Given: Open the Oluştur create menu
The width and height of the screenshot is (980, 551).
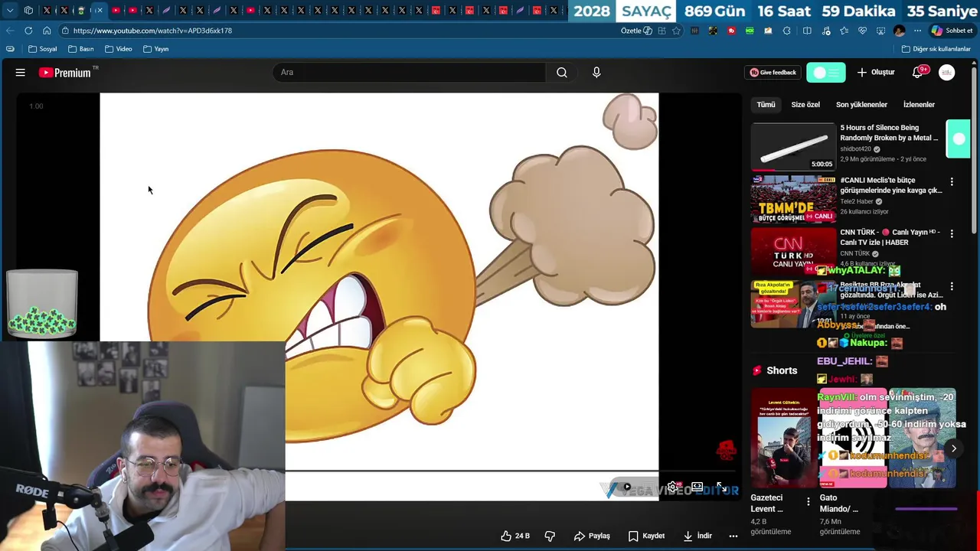Looking at the screenshot, I should click(876, 73).
